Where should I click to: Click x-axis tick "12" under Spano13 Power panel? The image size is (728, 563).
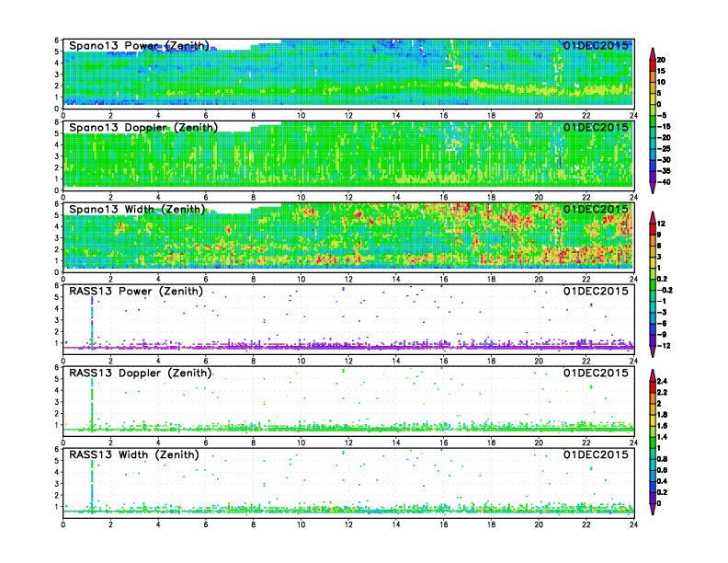coord(348,116)
